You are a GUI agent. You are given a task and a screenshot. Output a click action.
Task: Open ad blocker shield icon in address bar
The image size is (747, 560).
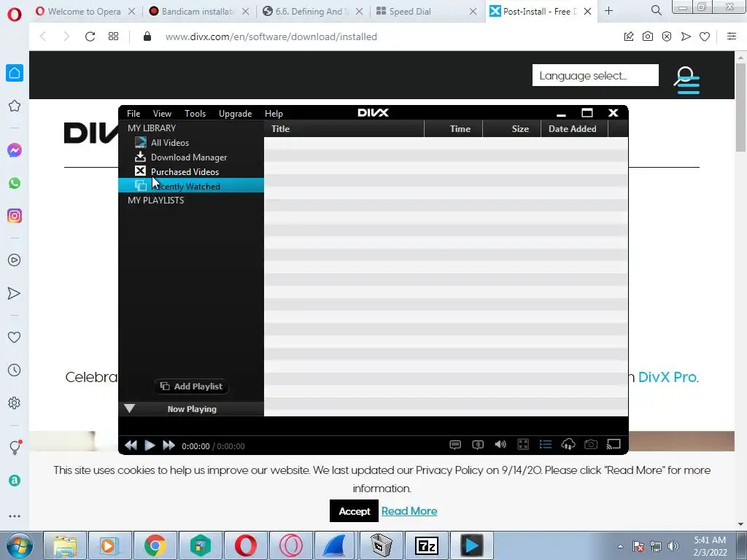[667, 36]
